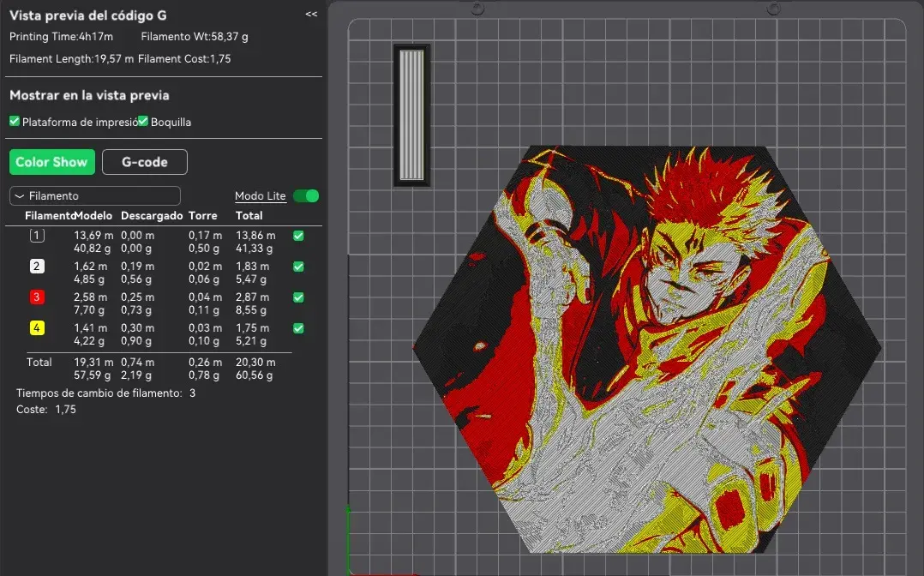Click the 0,26 m total Torre value
Screen dimensions: 924x576
205,362
